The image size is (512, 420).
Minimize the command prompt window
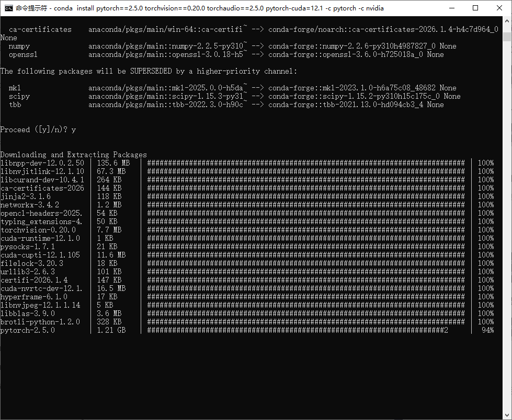[x=452, y=8]
